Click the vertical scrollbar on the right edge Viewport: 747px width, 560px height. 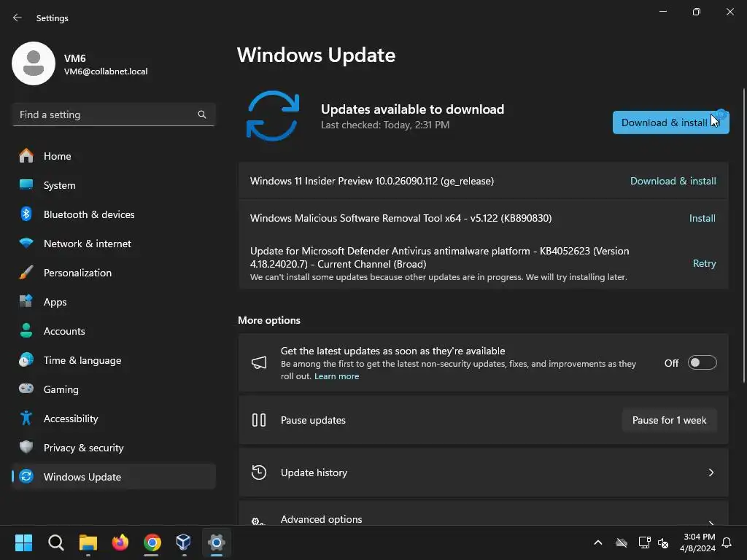click(x=743, y=236)
